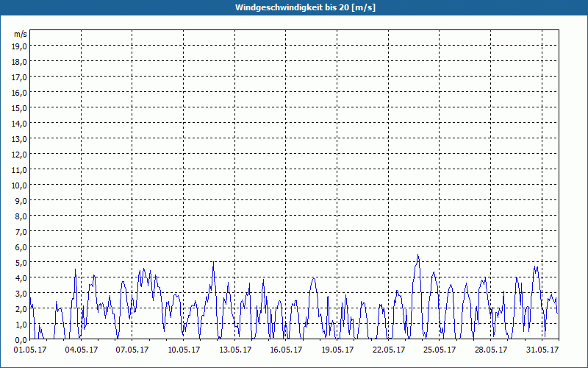Image resolution: width=588 pixels, height=368 pixels.
Task: Select the 10,0 y-axis label
Action: click(19, 185)
